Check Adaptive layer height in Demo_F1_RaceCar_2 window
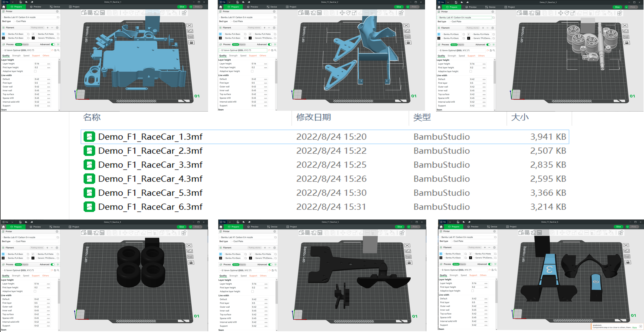644x332 pixels. tap(252, 71)
